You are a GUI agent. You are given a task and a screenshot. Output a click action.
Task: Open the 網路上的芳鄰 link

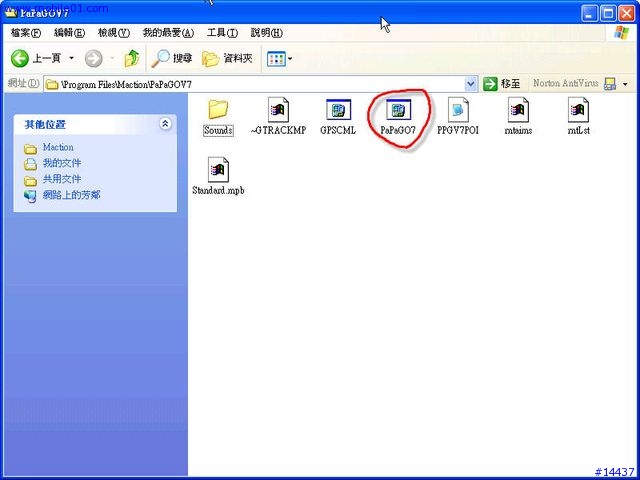pos(71,195)
